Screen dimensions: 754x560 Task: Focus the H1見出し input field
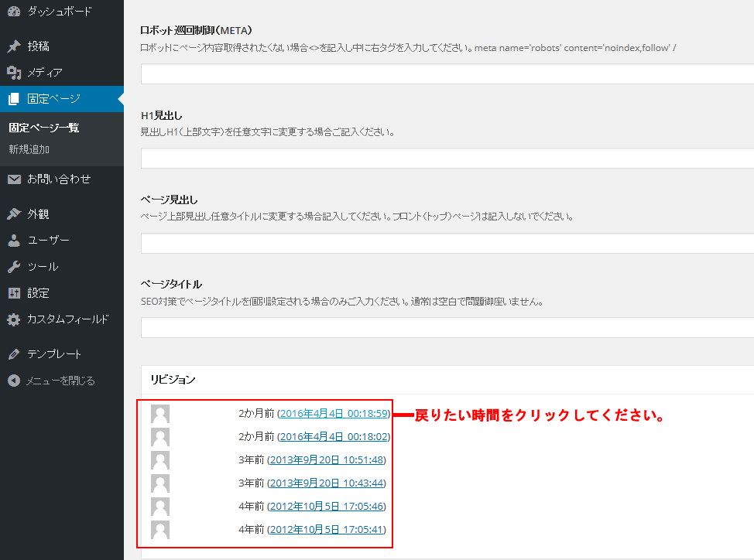pos(447,158)
